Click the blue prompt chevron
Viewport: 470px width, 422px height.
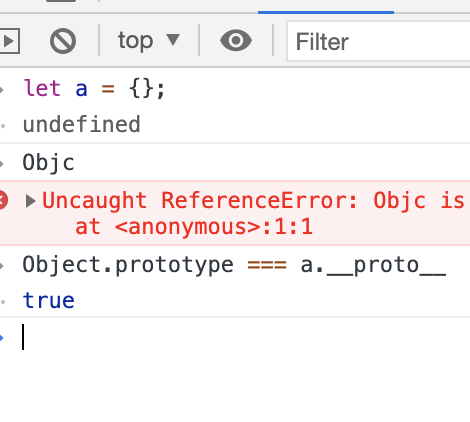pos(2,337)
